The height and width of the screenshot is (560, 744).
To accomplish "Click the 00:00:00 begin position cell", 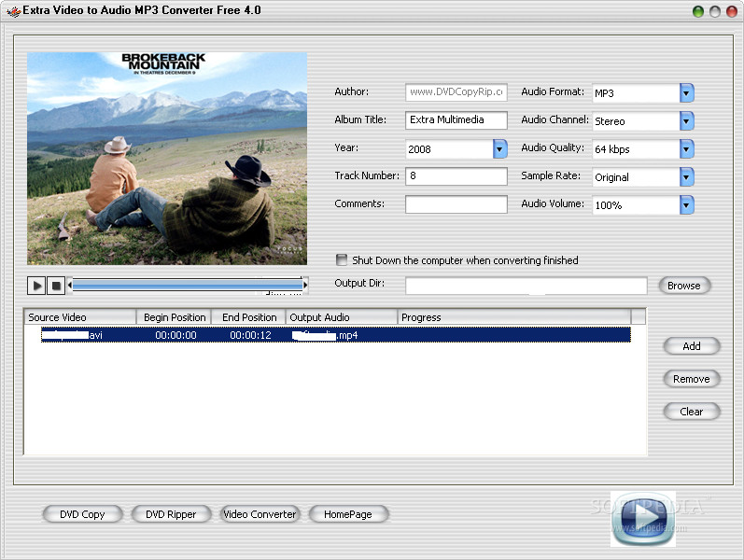I will coord(175,335).
